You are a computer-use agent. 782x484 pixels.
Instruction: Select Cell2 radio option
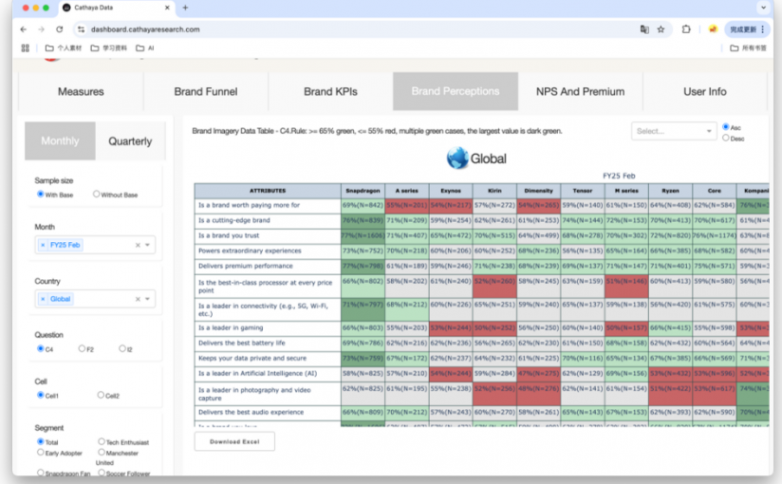point(101,395)
